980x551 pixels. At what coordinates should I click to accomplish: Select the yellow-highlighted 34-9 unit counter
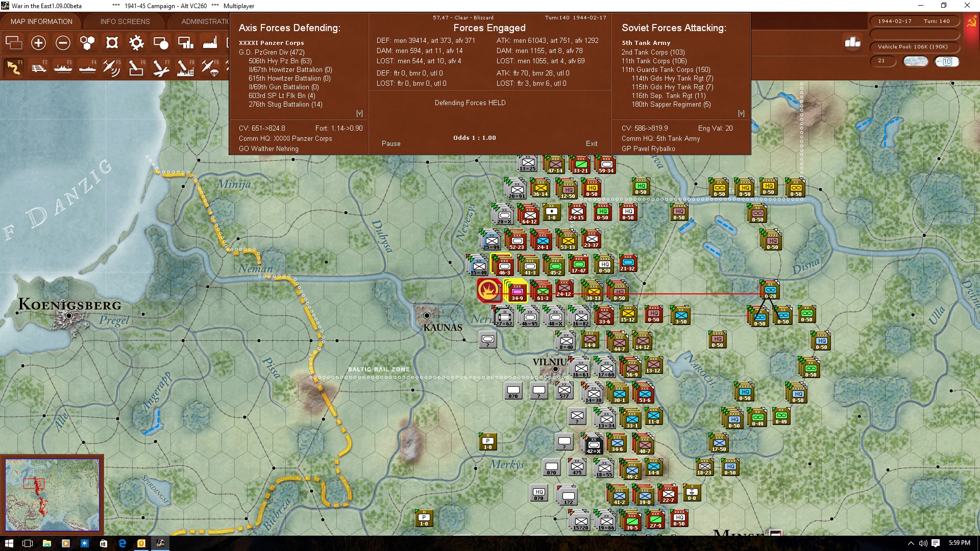pos(517,291)
